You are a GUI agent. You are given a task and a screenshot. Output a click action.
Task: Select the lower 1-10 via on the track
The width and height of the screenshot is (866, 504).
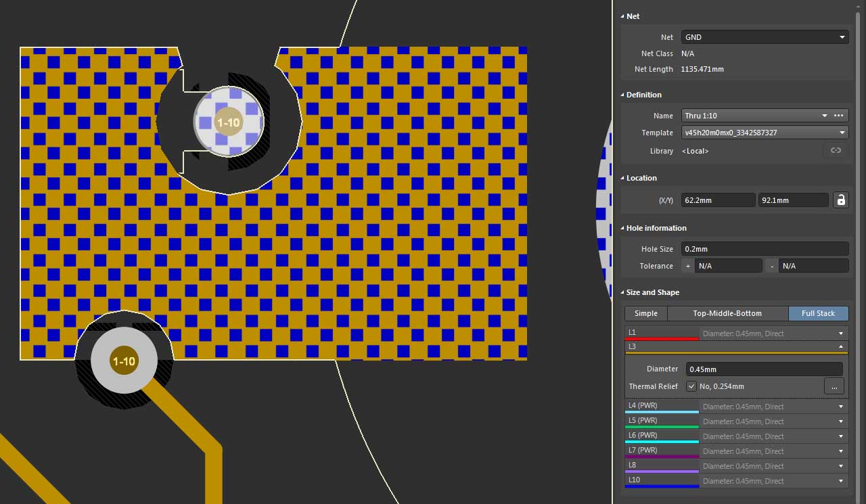click(x=124, y=361)
